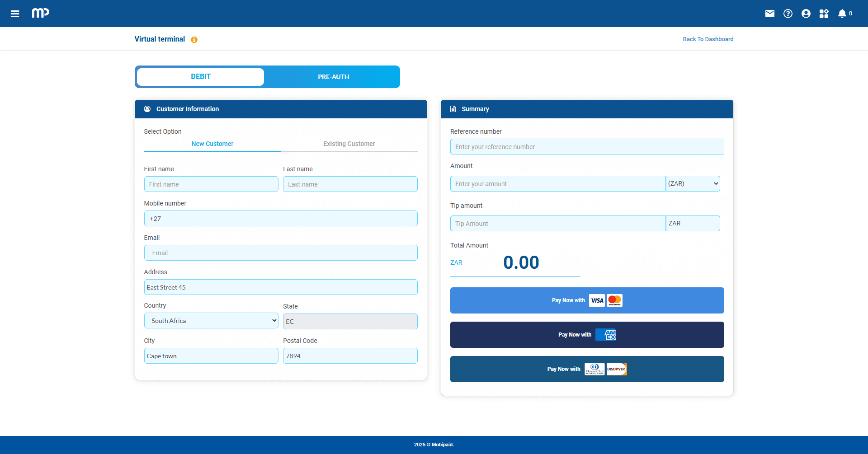Click the Mobipaid logo

point(40,13)
